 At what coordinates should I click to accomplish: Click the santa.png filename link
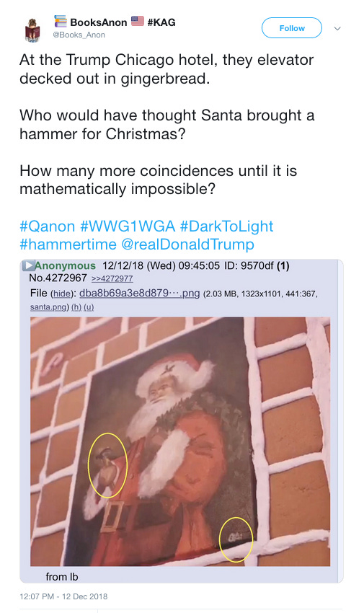[48, 307]
